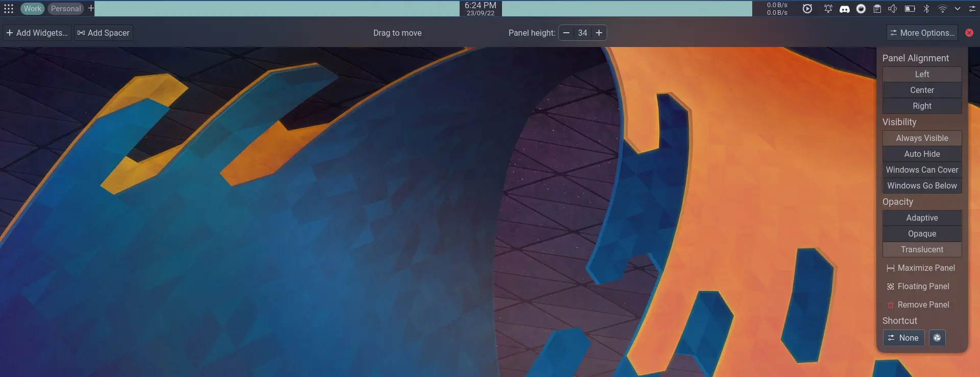The image size is (980, 377).
Task: Click the round OBS-style tray icon
Action: 861,9
